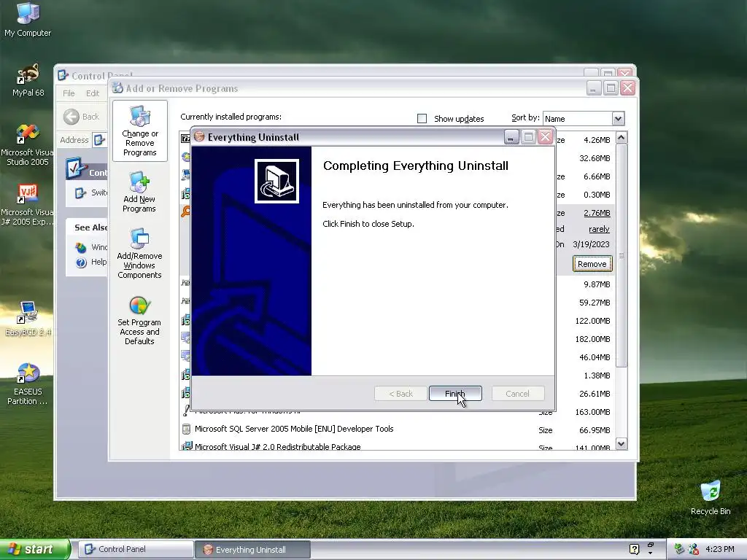This screenshot has width=747, height=560.
Task: Click the 182.00MB size value
Action: [592, 339]
